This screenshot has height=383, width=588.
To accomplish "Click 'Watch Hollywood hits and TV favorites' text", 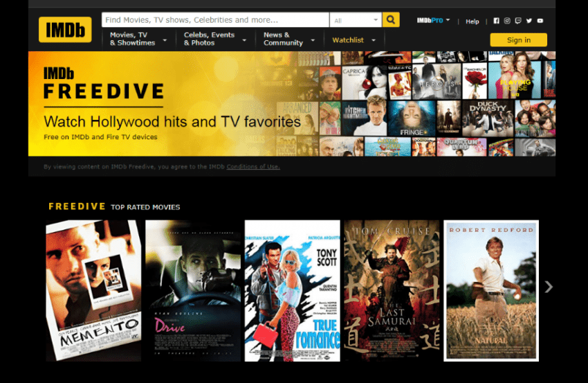I will tap(172, 122).
